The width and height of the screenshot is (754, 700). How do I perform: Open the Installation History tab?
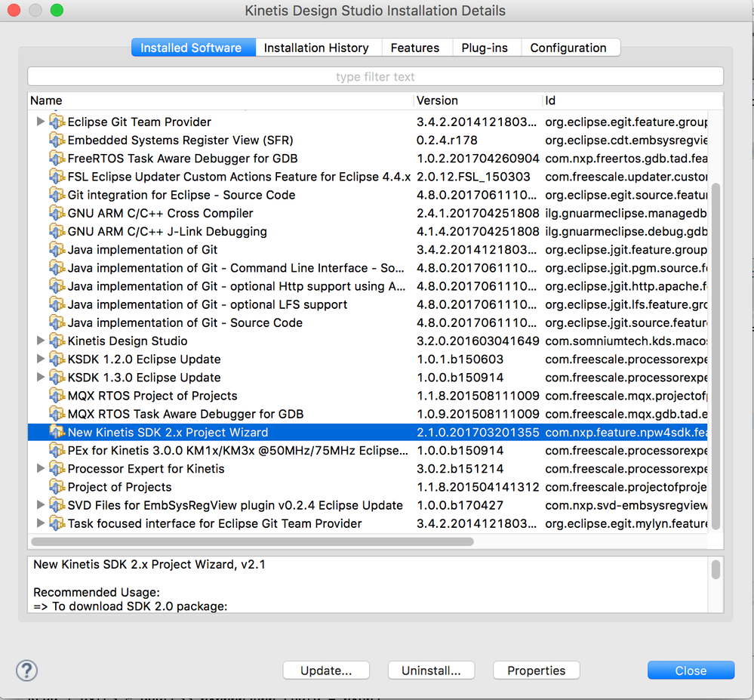(x=319, y=48)
